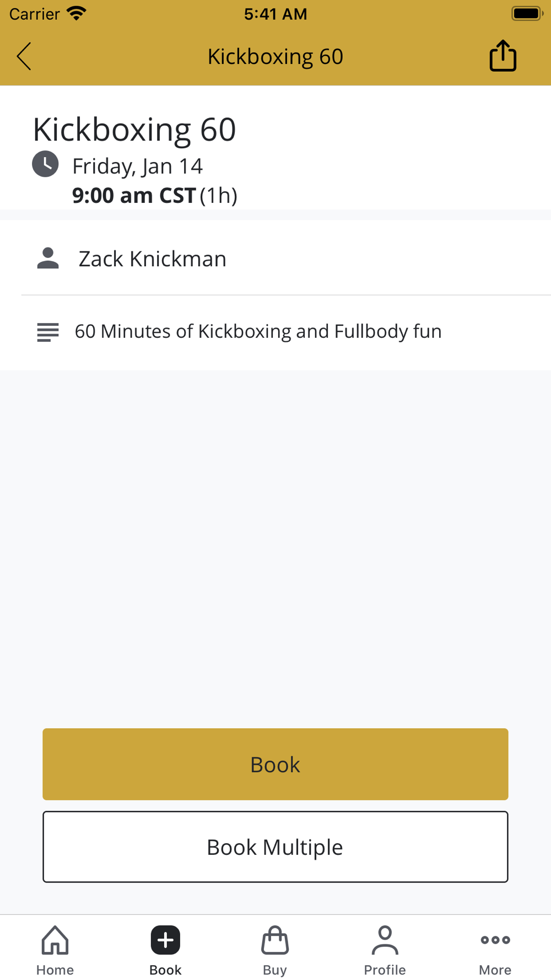Tap the class description text
The image size is (551, 980).
[258, 331]
